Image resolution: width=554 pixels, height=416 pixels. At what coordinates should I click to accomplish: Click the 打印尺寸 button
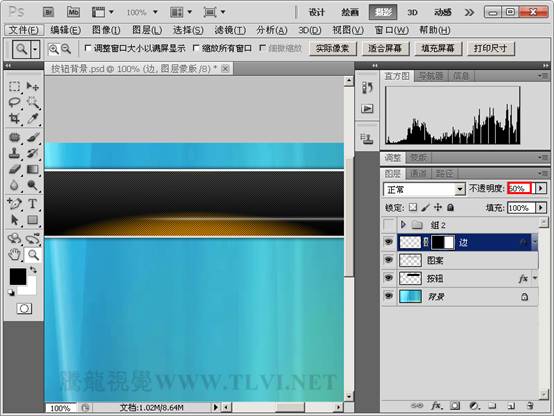click(x=490, y=48)
